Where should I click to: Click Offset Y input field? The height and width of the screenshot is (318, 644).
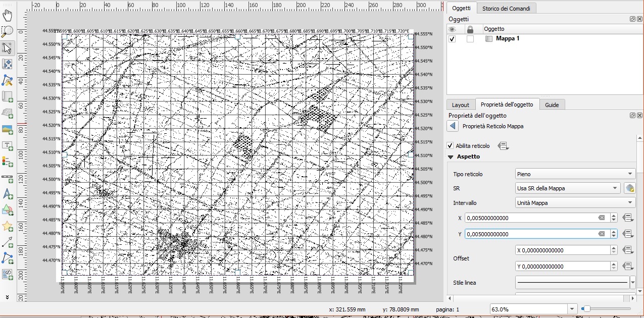coord(562,266)
